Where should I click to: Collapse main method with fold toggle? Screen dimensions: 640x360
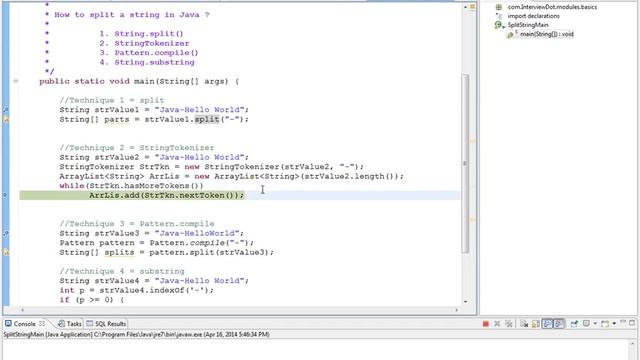16,81
